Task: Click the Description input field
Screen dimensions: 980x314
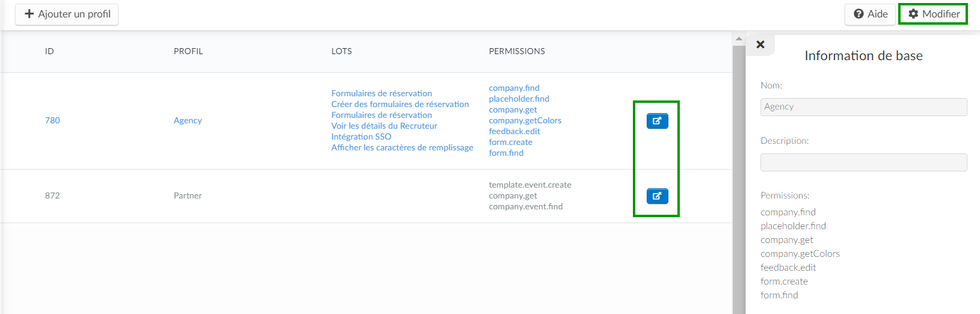Action: (x=863, y=162)
